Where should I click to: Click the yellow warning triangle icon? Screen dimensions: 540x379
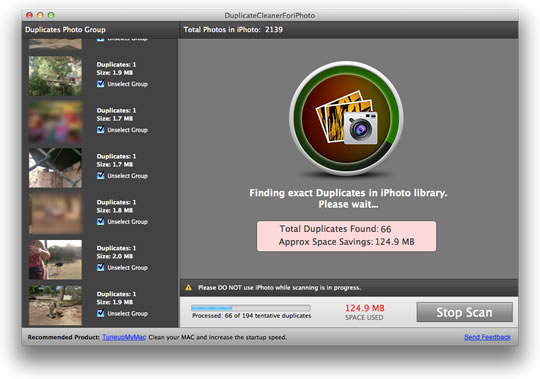pos(188,287)
